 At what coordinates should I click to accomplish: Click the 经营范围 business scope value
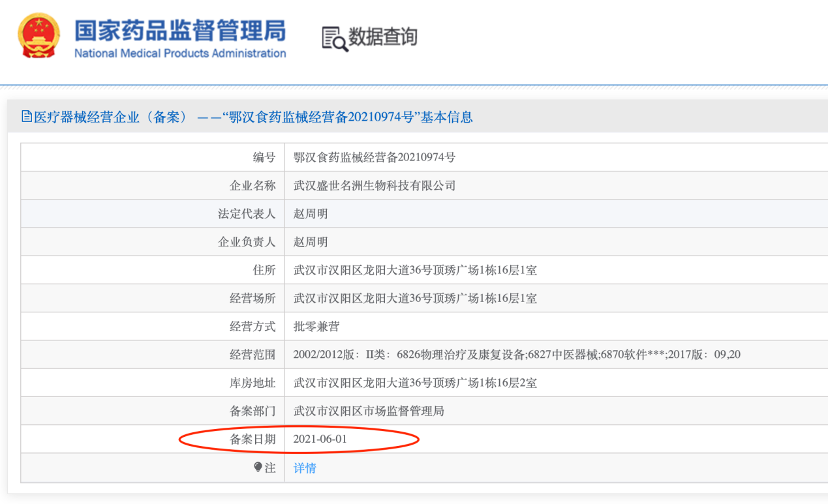517,355
